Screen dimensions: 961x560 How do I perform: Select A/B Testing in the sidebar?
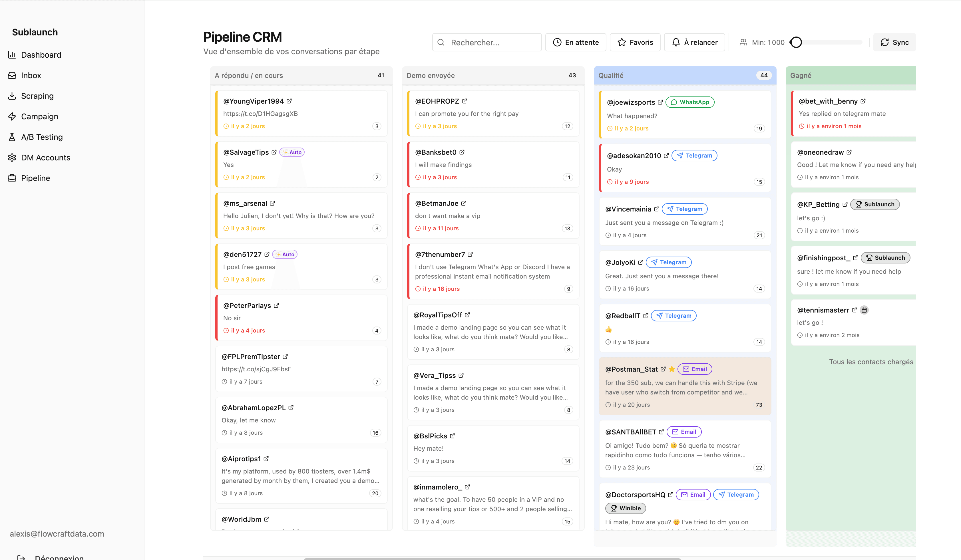(x=42, y=137)
